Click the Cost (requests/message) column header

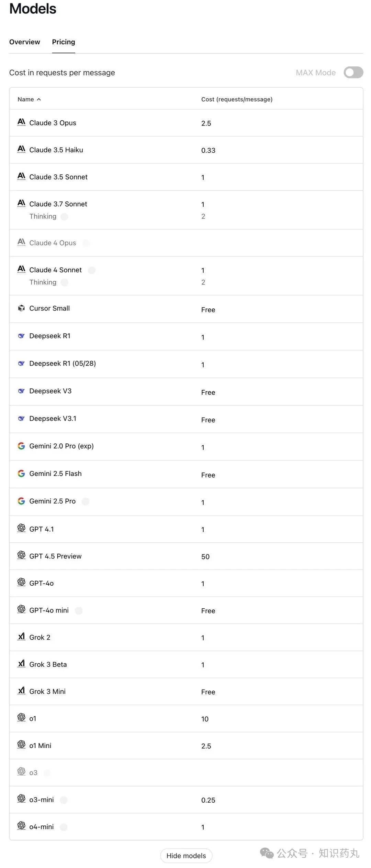coord(237,99)
